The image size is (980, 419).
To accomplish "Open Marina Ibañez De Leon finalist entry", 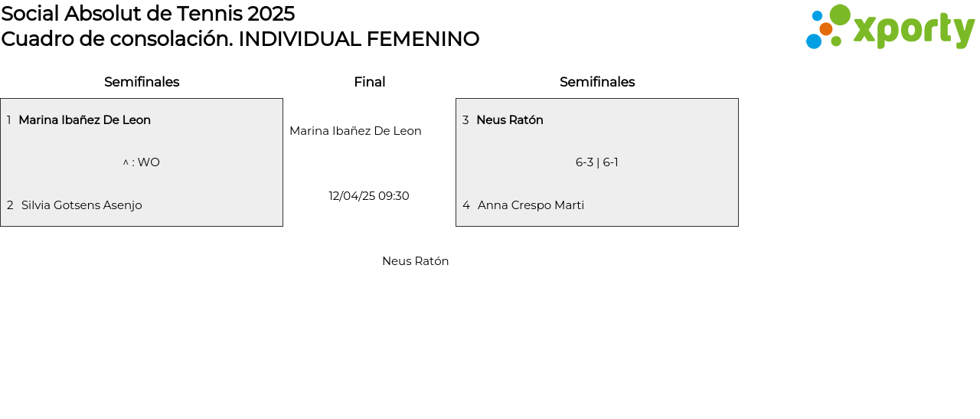I will point(355,131).
